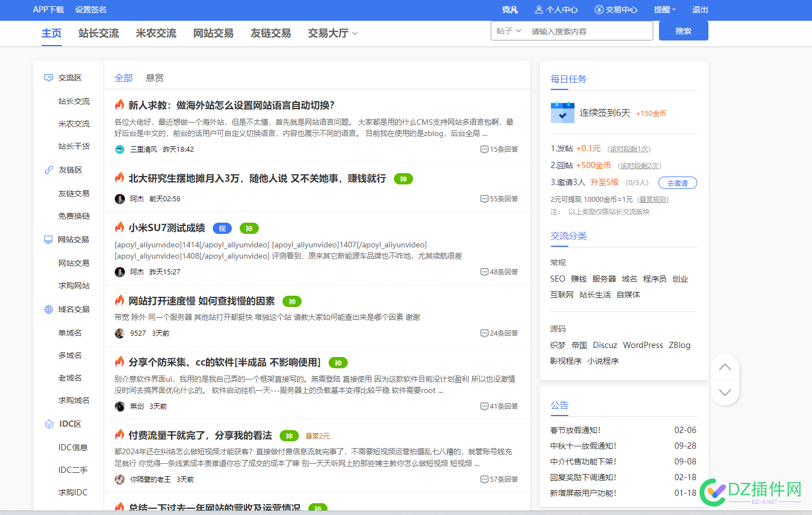Screen dimensions: 812x515
Task: Click the 55条回答 comment icon
Action: [x=484, y=199]
